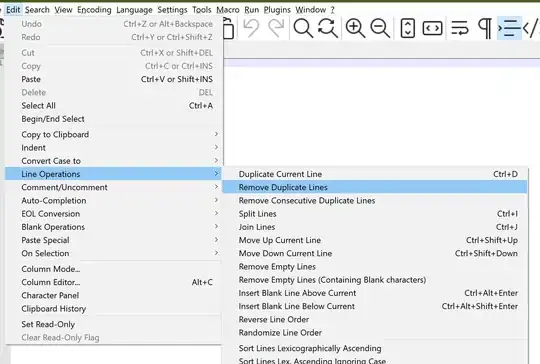
Task: Choose Paste from Edit menu
Action: (x=114, y=79)
